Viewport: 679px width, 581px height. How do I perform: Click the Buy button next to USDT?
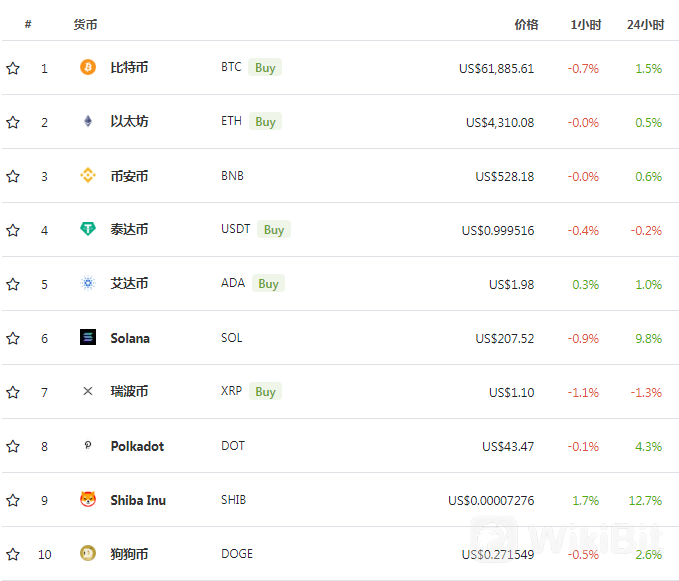(x=274, y=229)
